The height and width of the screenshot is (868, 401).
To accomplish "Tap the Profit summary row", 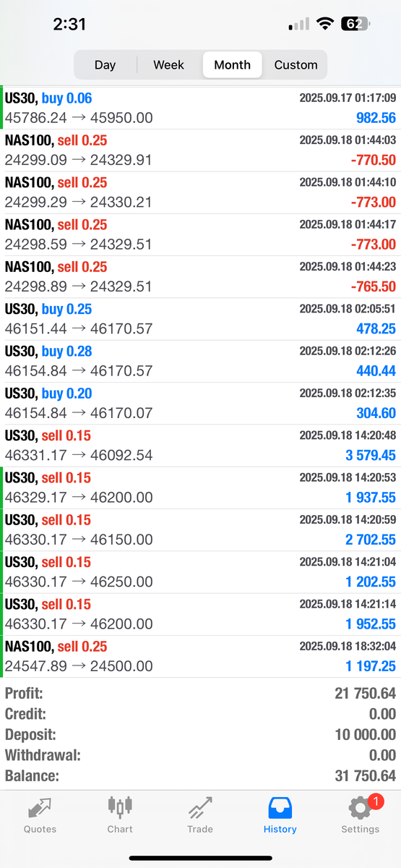I will coord(200,694).
